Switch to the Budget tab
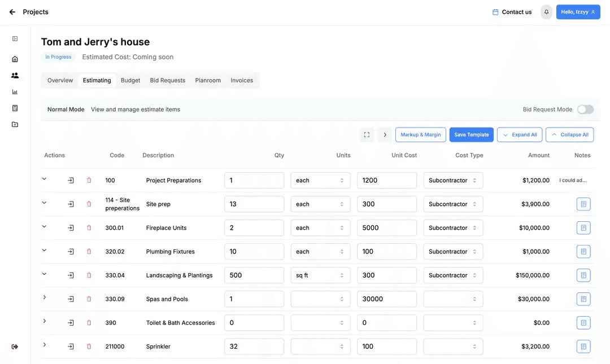The height and width of the screenshot is (364, 610). 130,81
